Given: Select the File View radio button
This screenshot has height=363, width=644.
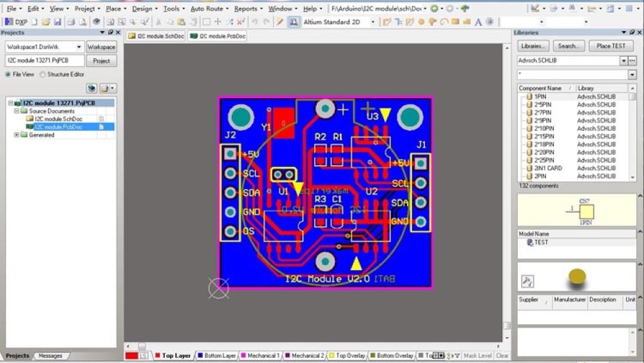Looking at the screenshot, I should pyautogui.click(x=8, y=74).
